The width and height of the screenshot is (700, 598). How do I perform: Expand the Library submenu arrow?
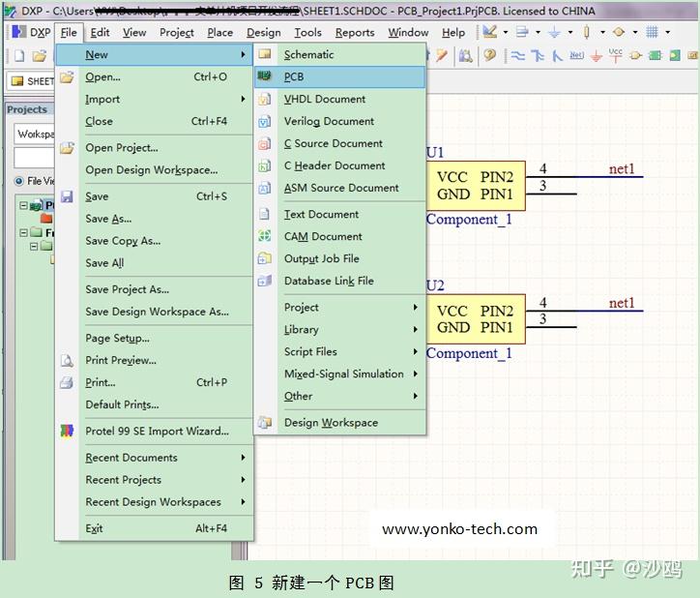tap(415, 329)
